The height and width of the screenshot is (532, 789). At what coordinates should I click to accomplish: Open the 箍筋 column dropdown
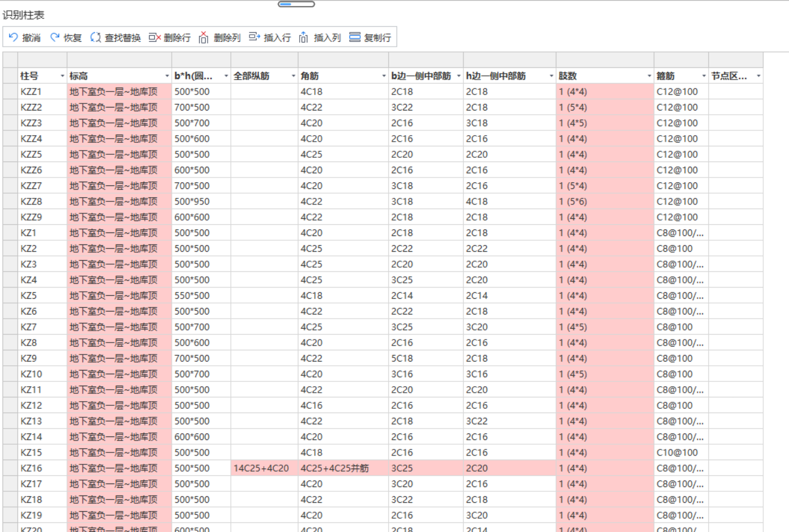click(x=703, y=77)
